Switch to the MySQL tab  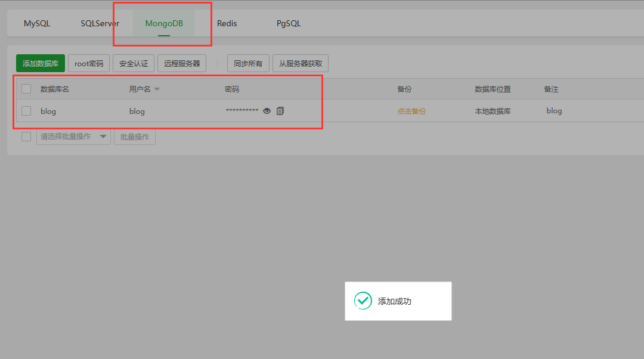[x=37, y=23]
